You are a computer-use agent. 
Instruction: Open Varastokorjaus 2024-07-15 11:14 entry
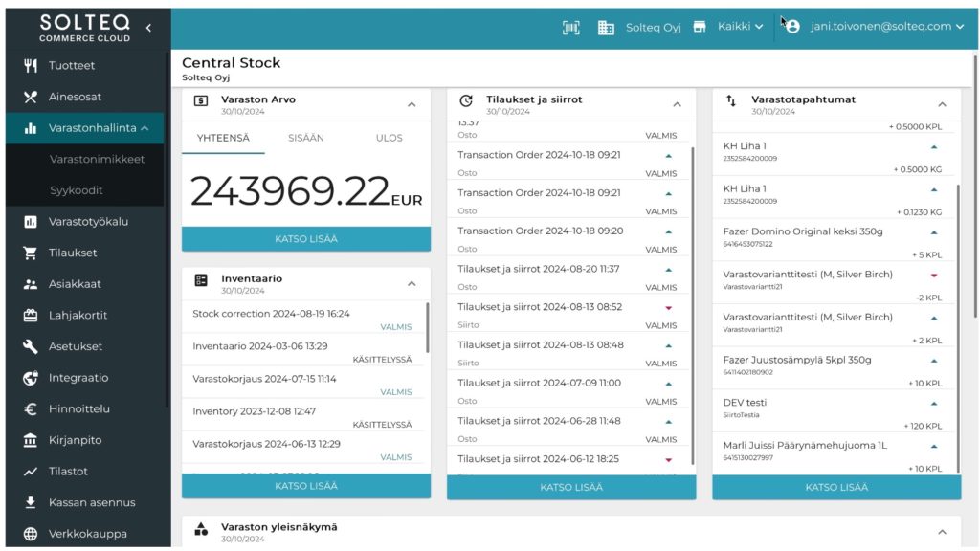pyautogui.click(x=302, y=384)
